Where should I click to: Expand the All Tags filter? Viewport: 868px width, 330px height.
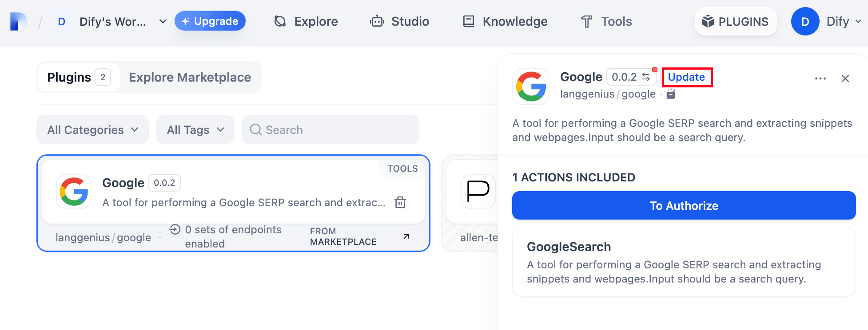pyautogui.click(x=195, y=130)
